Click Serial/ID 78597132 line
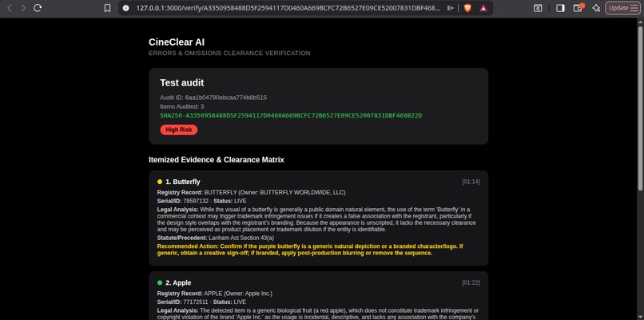644x320 pixels. click(x=202, y=201)
